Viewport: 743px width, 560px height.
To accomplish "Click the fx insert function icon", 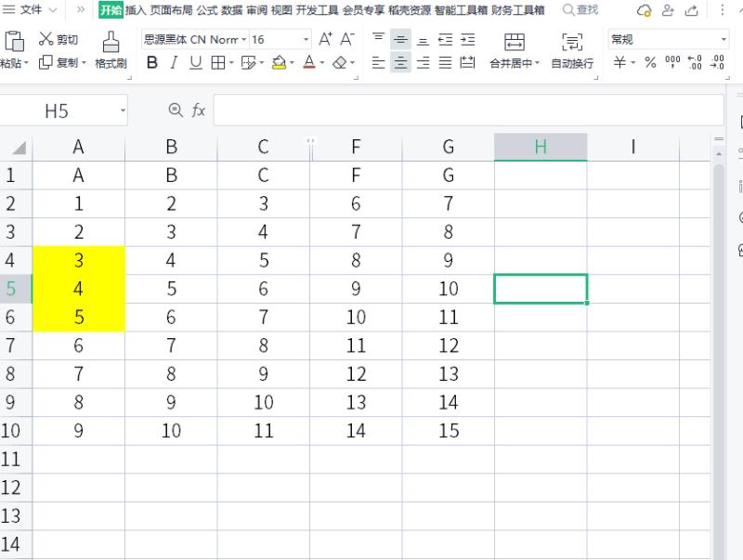I will click(x=199, y=111).
